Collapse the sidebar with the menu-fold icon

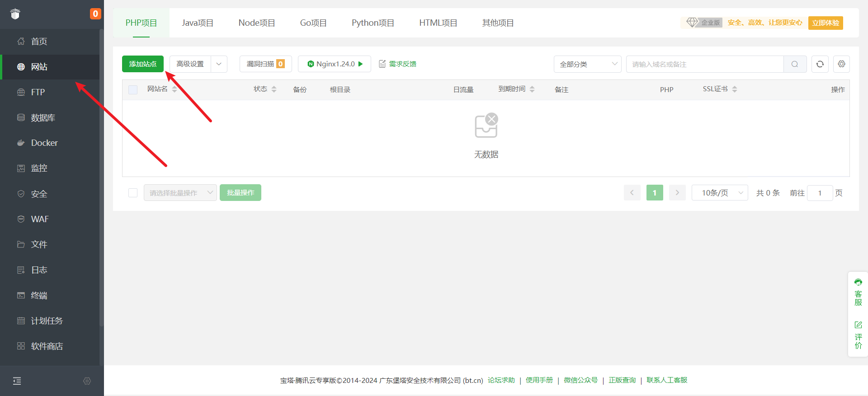click(x=17, y=381)
